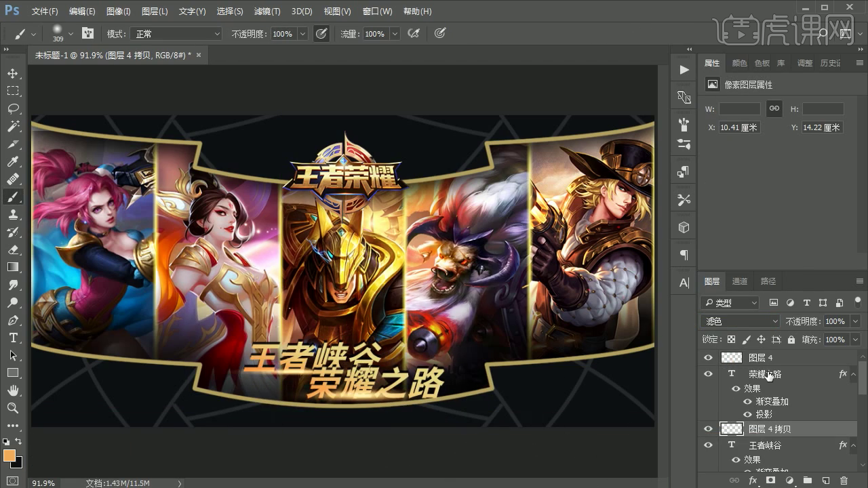Hide the 图层 4 拷贝 layer

pos(708,429)
